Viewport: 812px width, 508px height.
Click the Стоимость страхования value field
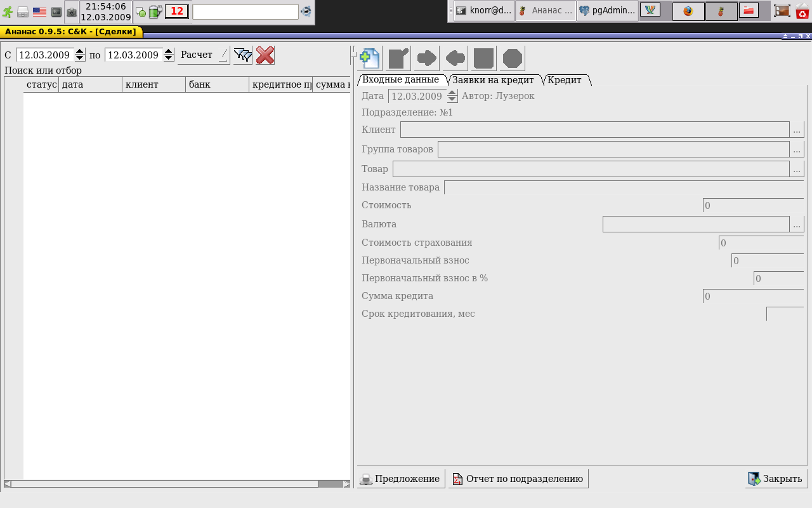click(761, 243)
